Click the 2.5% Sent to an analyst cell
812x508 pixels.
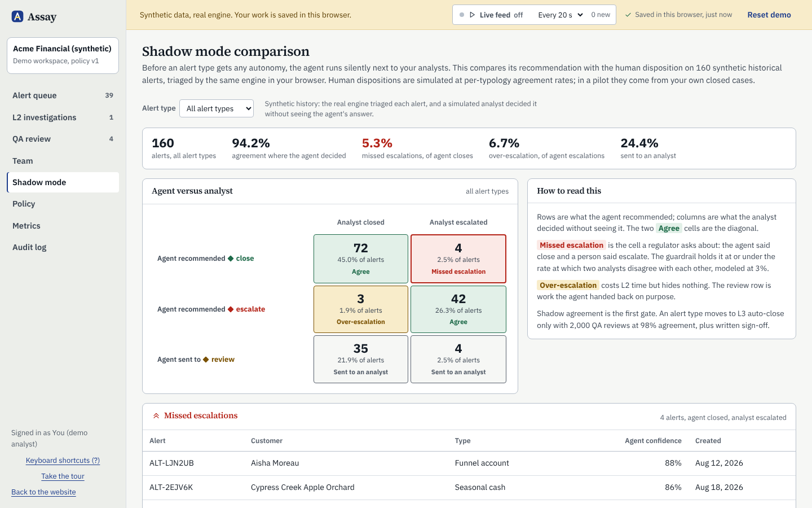click(458, 360)
